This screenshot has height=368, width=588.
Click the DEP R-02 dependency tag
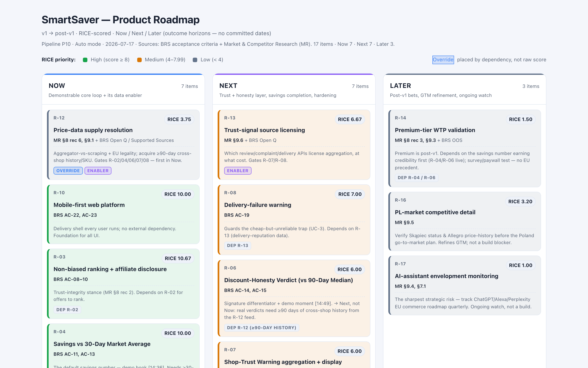point(67,310)
